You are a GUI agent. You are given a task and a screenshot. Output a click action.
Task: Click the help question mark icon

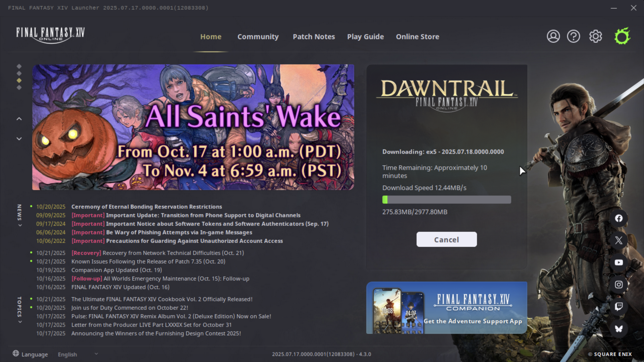[x=573, y=36]
